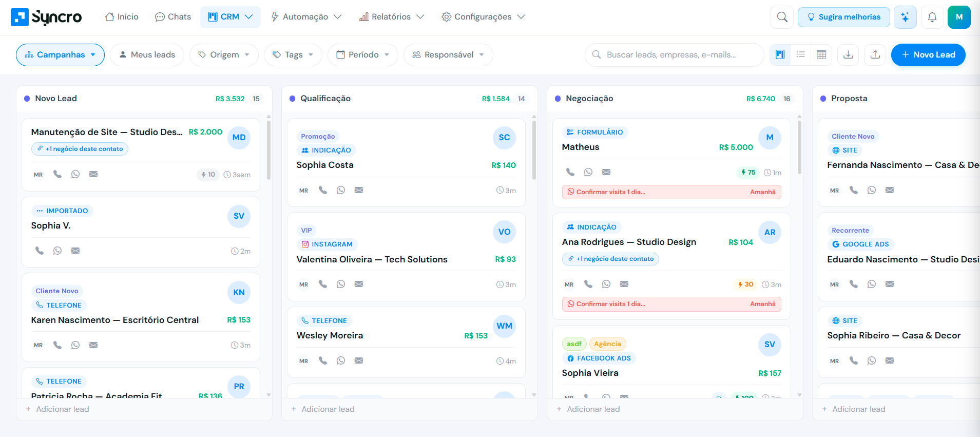Click the Promoção tag on Sophia Costa
This screenshot has width=980, height=437.
318,136
